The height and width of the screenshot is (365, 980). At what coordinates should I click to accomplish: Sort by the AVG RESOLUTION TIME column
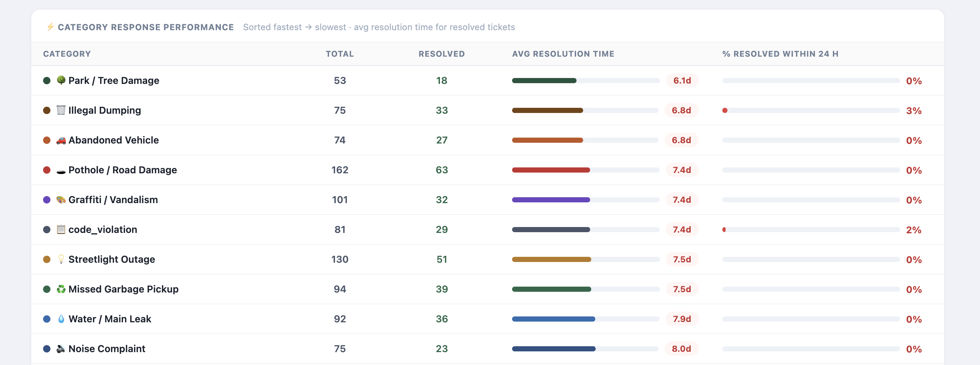[x=563, y=54]
